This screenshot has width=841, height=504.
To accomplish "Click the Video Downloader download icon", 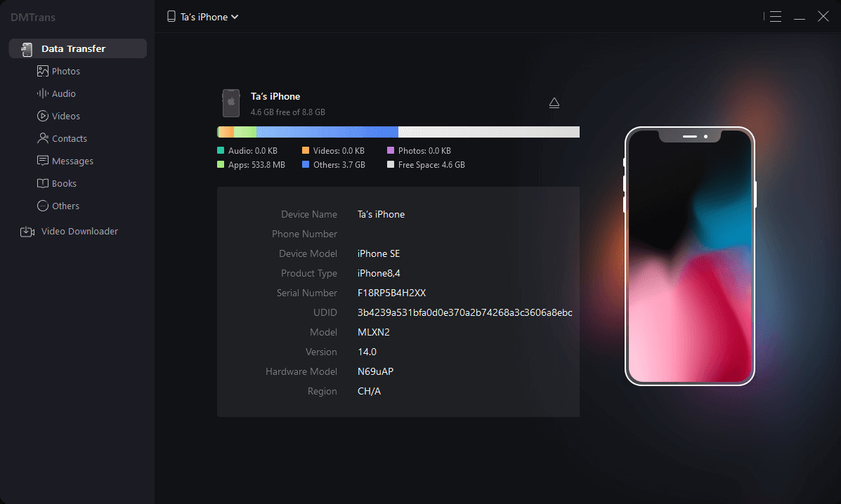I will 27,232.
